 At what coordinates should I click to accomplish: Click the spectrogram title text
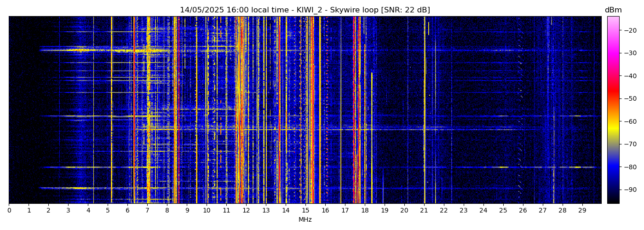305,10
